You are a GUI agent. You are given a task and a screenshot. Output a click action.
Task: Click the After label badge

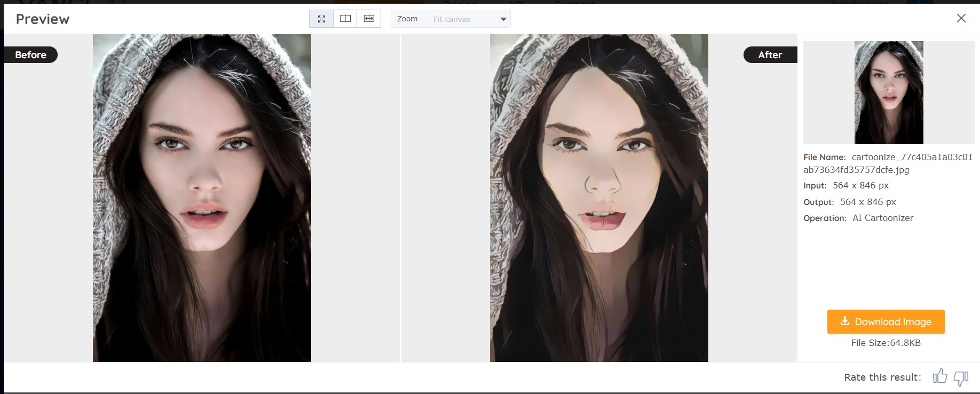point(770,55)
